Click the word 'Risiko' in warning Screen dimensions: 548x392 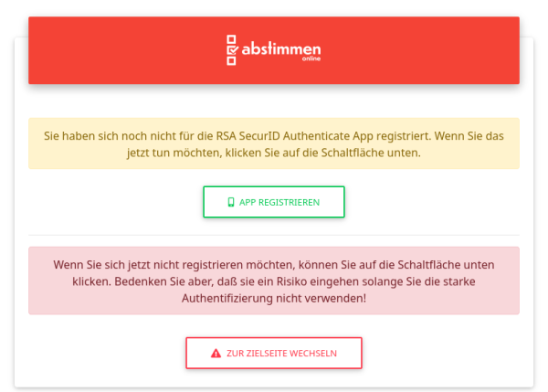tap(292, 281)
